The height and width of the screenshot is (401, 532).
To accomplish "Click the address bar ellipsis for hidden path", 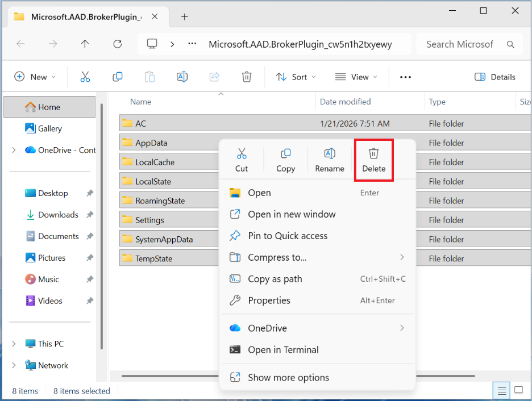I will [192, 44].
